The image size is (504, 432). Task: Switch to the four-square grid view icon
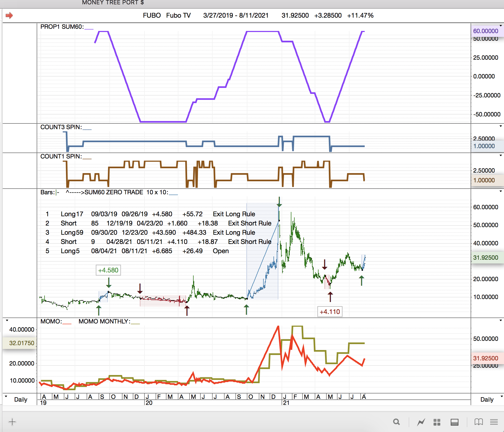(437, 422)
